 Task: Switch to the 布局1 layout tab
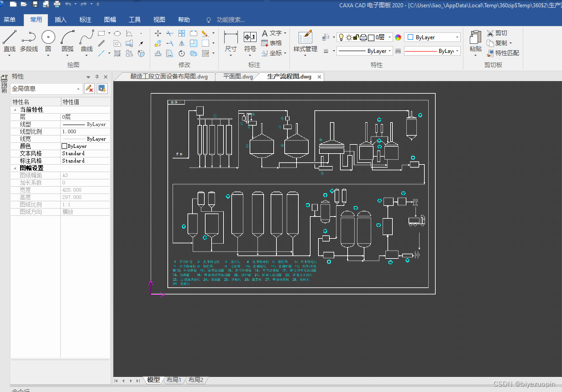point(173,380)
